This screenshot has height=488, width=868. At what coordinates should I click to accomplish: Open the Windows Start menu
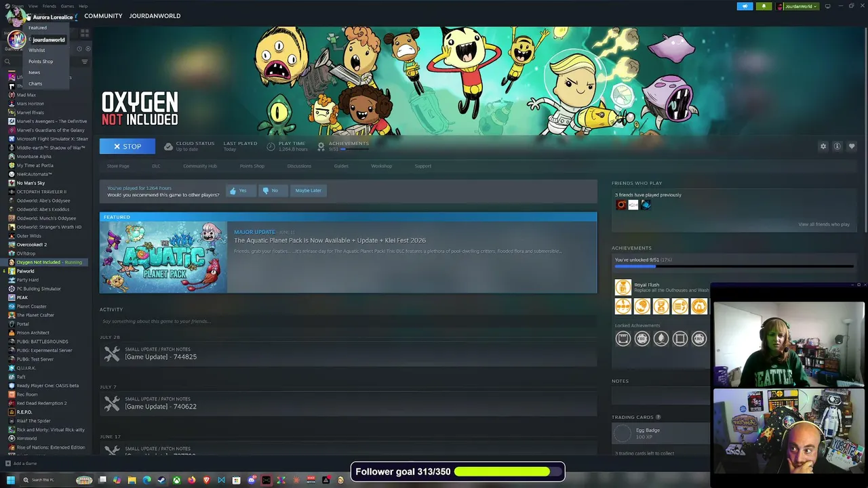[10, 480]
